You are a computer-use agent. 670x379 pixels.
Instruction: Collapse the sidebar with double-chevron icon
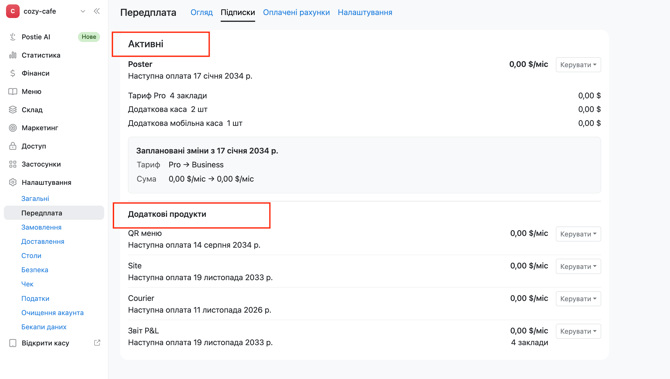[x=97, y=12]
